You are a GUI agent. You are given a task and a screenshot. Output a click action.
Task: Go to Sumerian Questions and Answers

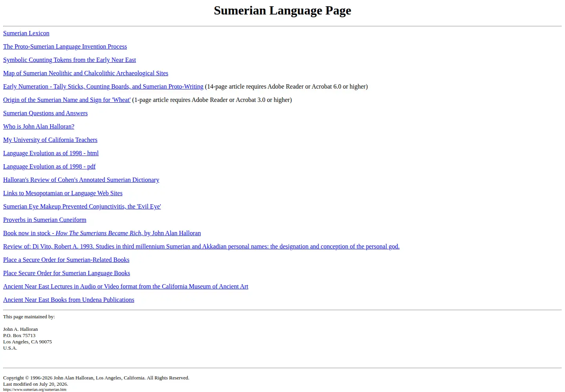[46, 113]
